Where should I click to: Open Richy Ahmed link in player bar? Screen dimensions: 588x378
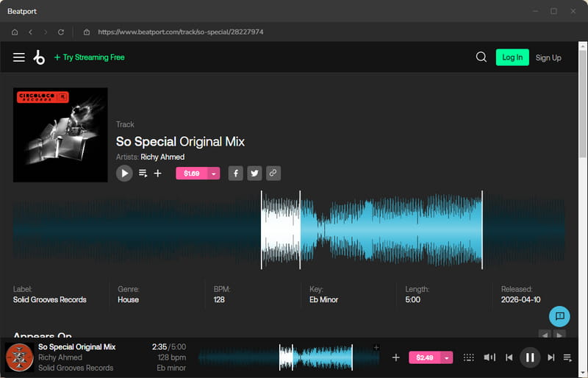pyautogui.click(x=60, y=357)
